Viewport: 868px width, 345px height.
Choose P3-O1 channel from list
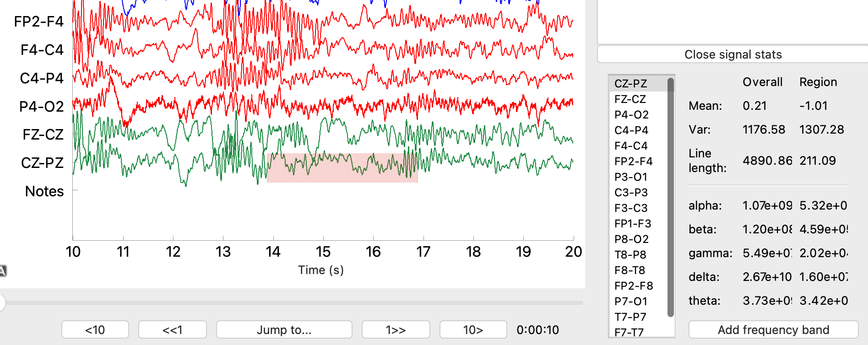tap(631, 177)
